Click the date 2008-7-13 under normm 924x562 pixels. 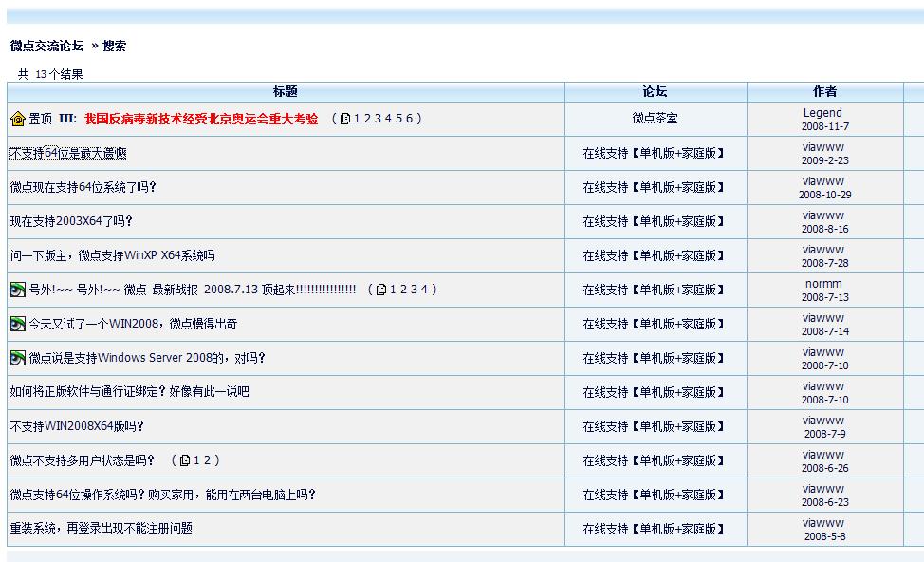coord(825,297)
